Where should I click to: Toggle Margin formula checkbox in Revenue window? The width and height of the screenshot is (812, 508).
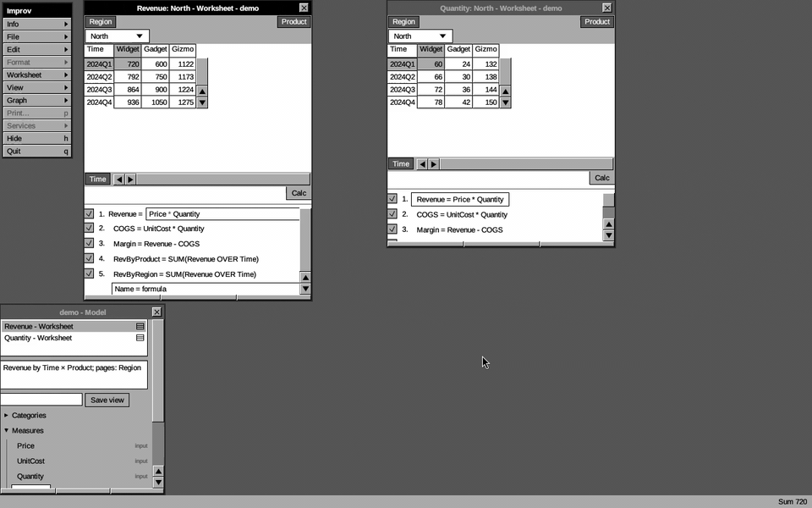[x=89, y=243]
